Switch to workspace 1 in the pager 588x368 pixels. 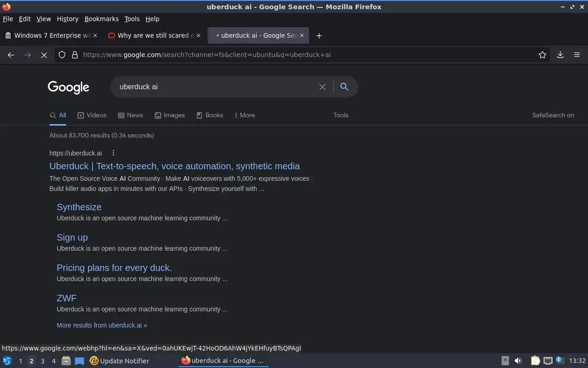tap(20, 361)
